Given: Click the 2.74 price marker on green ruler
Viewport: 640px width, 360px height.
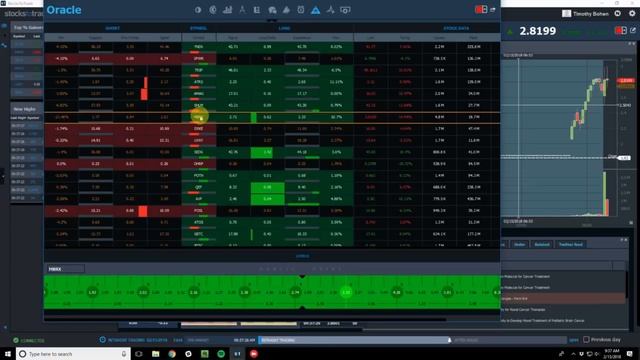Looking at the screenshot, I should pos(295,292).
